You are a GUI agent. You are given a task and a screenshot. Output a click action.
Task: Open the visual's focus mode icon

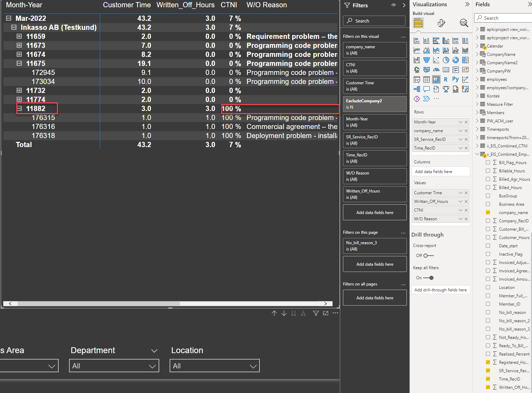click(326, 313)
